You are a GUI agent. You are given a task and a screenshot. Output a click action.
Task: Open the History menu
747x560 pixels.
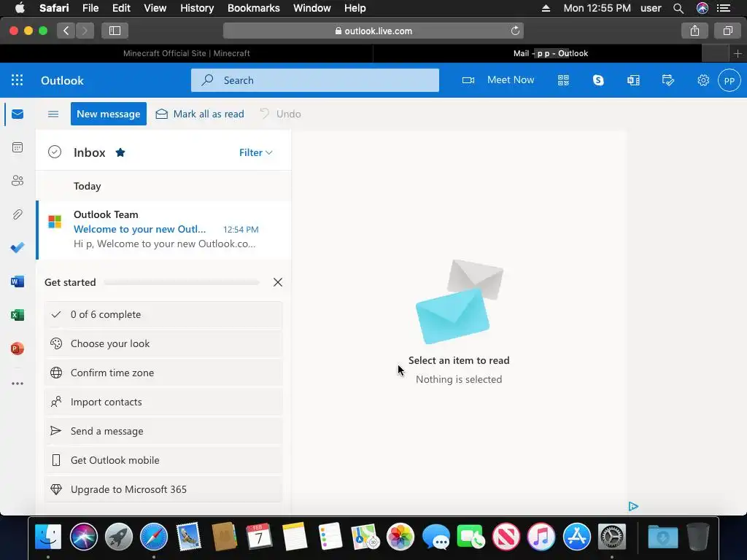[x=197, y=8]
